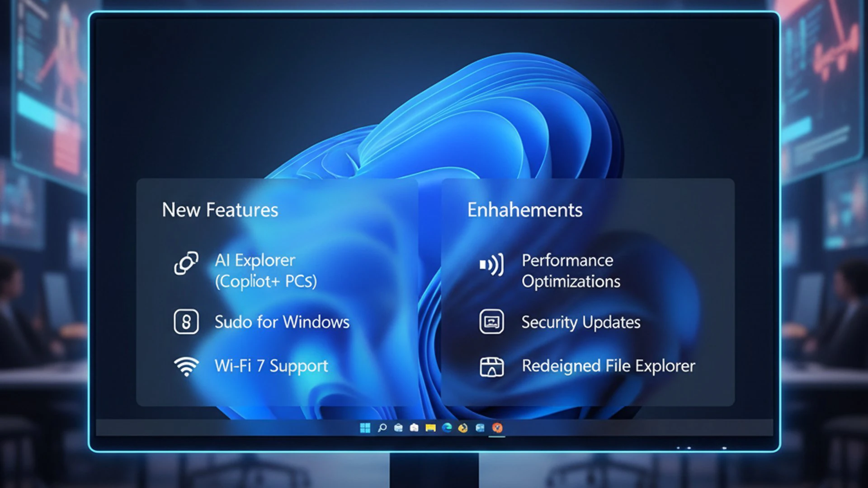Click the AI Explorer link icon
The width and height of the screenshot is (868, 488).
pos(186,263)
